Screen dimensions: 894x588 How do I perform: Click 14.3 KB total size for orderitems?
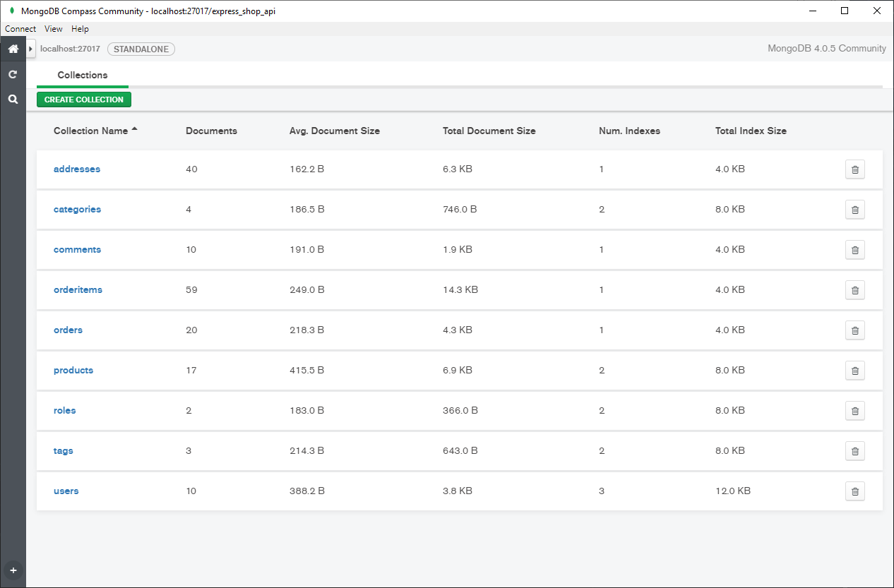[460, 290]
